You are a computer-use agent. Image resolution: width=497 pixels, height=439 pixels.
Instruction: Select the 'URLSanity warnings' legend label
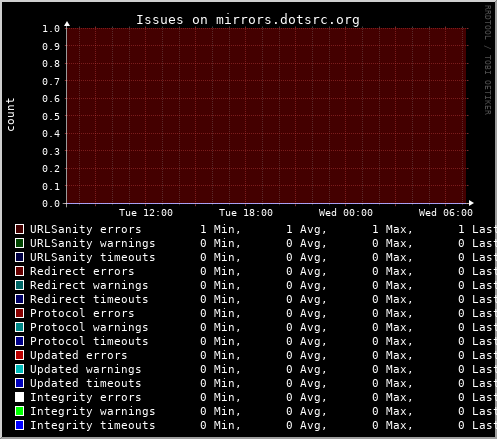click(x=93, y=243)
